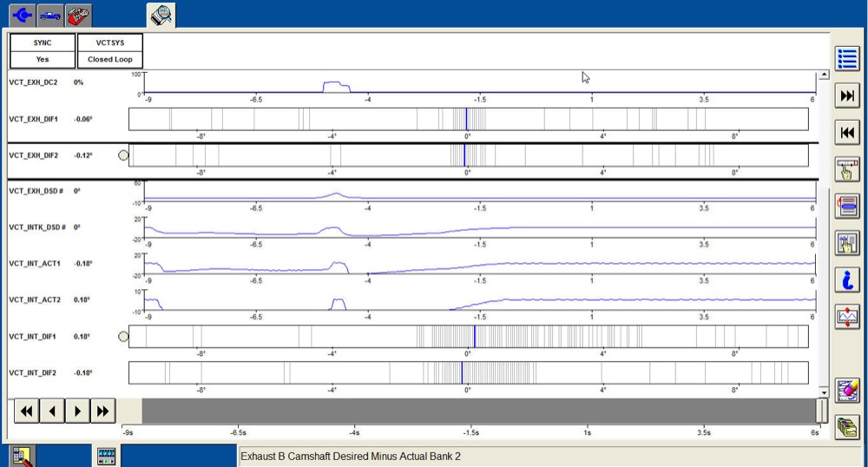Open the blue information icon
Image resolution: width=868 pixels, height=467 pixels.
846,280
